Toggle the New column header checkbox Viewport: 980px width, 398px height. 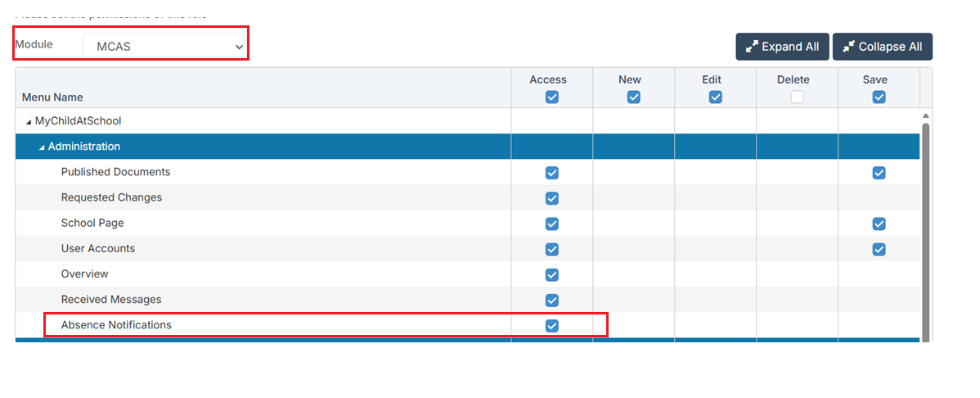click(633, 97)
